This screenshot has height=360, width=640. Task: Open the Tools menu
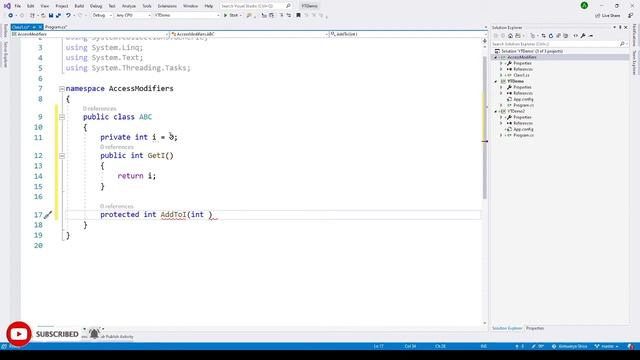click(x=147, y=6)
